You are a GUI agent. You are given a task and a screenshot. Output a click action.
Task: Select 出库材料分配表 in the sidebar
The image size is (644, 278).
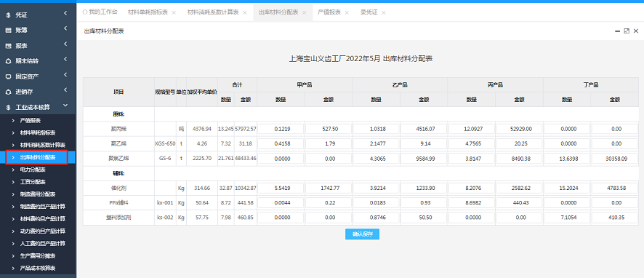38,157
